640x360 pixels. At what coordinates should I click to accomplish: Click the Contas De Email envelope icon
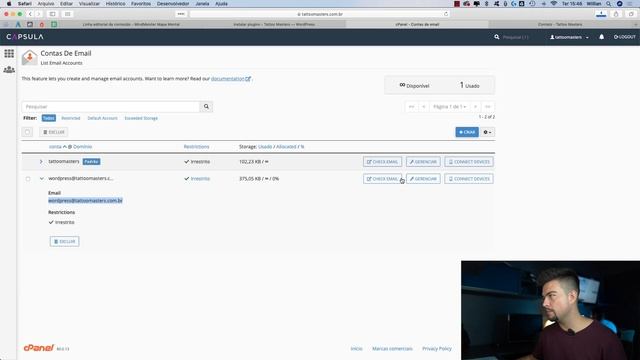click(x=29, y=58)
